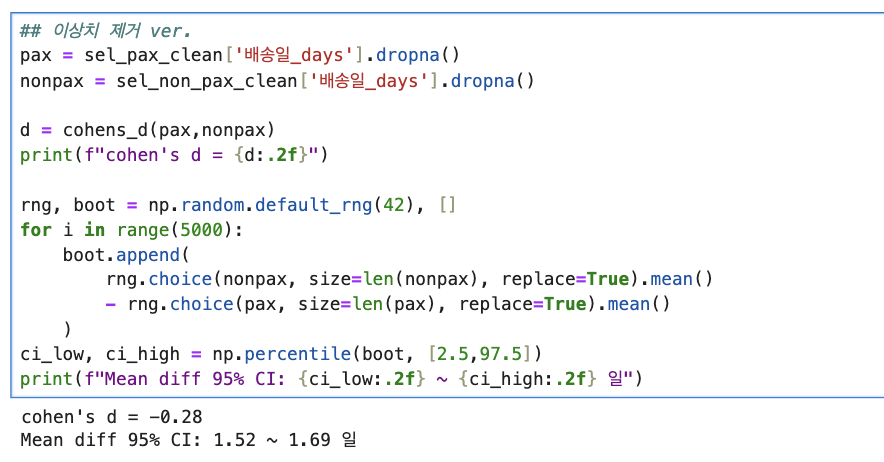Click output 'Mean diff 95% CI: 1.52 ~ 1.69 일'
This screenshot has height=462, width=884.
tap(188, 440)
